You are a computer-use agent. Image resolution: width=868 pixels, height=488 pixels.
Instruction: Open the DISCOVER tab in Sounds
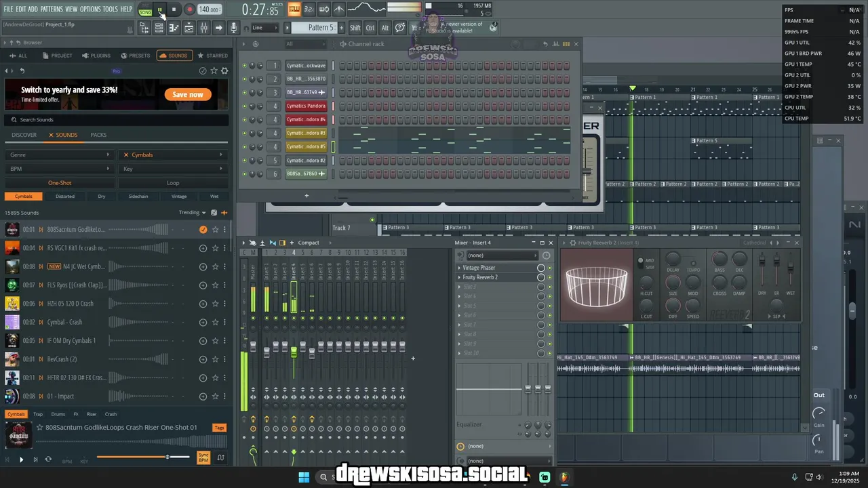click(x=24, y=135)
